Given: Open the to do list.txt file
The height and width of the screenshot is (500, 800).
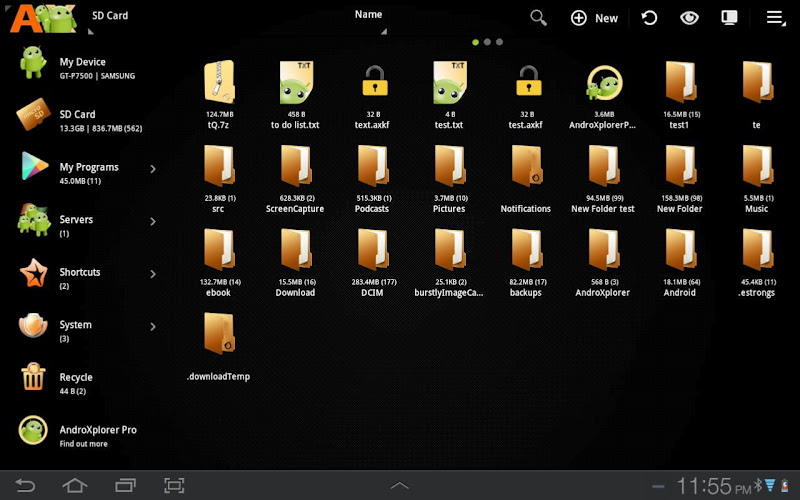Looking at the screenshot, I should coord(295,83).
